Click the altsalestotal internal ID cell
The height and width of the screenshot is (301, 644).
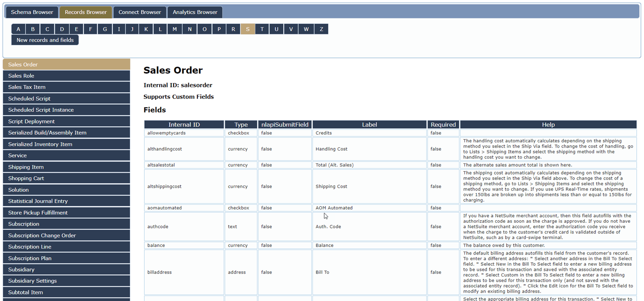184,165
